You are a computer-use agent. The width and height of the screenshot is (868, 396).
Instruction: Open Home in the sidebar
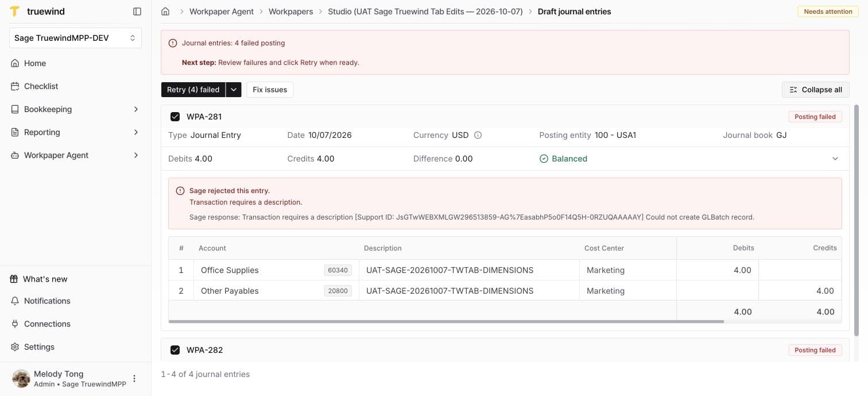(x=75, y=63)
